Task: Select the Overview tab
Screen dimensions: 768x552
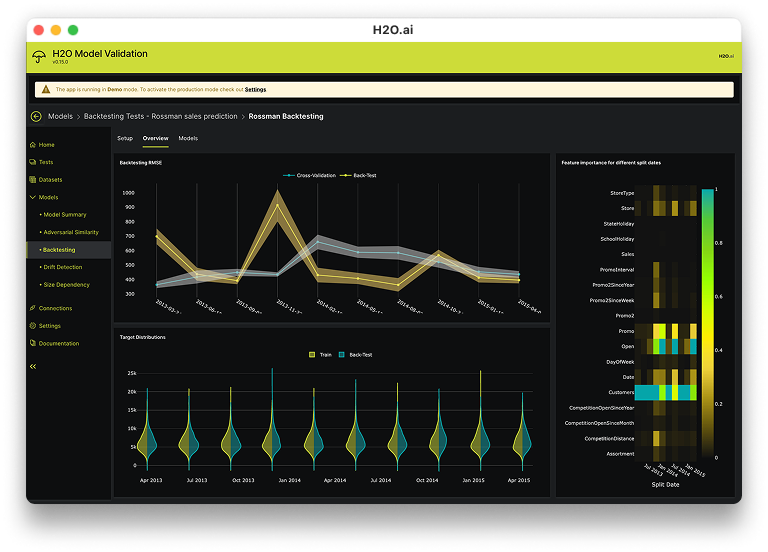Action: [155, 138]
